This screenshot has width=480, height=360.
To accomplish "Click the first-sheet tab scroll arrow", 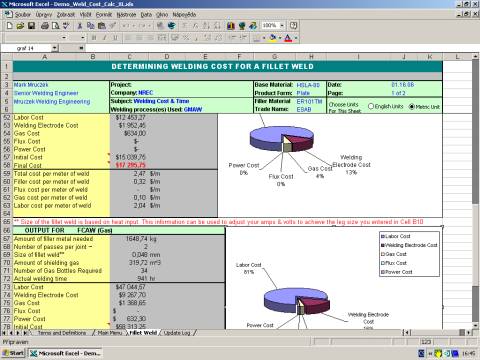I will coord(4,333).
